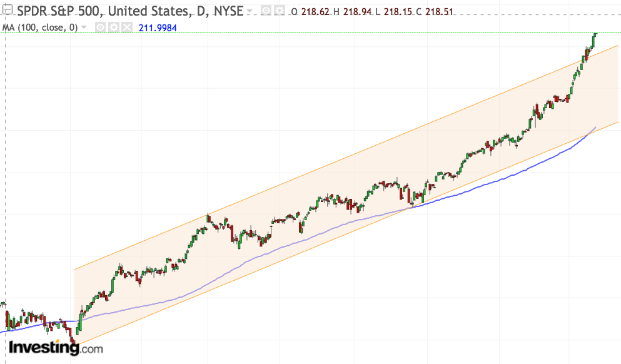The width and height of the screenshot is (621, 364).
Task: Click the MA (100, close, 0) label
Action: [x=39, y=27]
